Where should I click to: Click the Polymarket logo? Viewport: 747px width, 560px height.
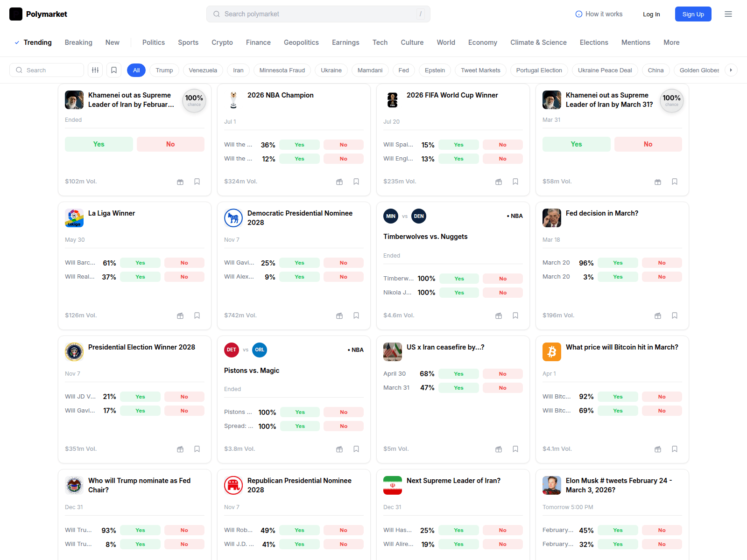tap(38, 14)
